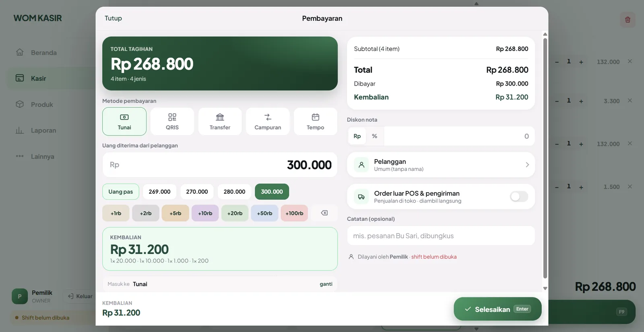
Task: Open the Laporan sidebar menu item
Action: click(x=51, y=130)
